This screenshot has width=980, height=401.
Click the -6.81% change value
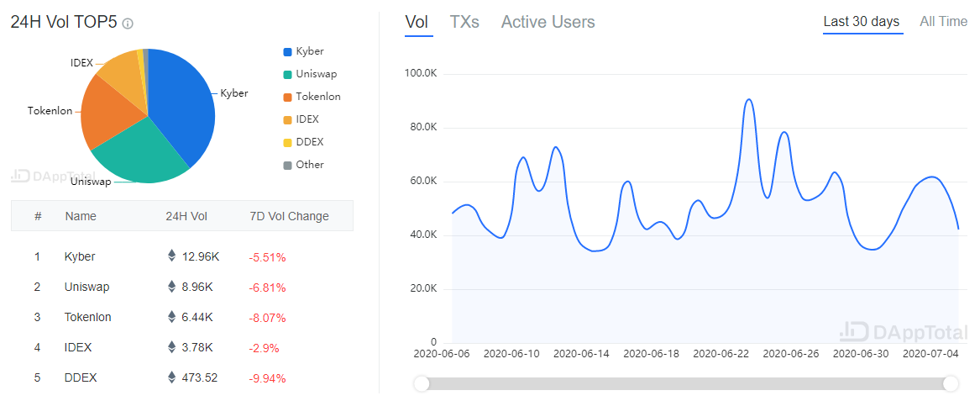[267, 288]
